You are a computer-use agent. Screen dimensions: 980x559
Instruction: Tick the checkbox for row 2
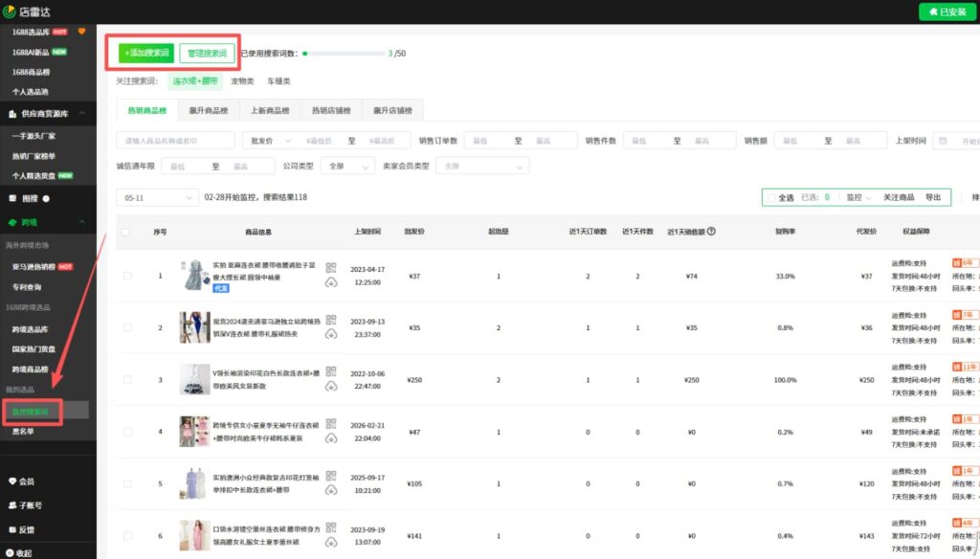click(x=127, y=327)
